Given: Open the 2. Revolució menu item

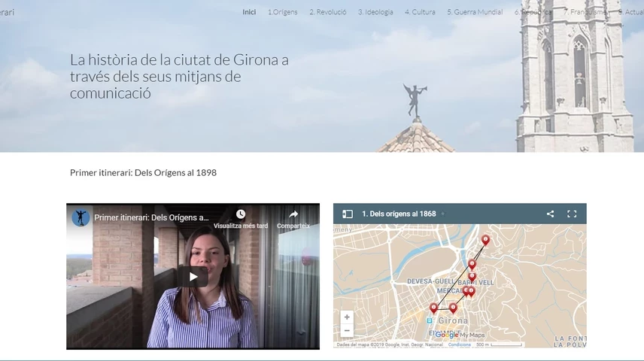Looking at the screenshot, I should point(328,12).
